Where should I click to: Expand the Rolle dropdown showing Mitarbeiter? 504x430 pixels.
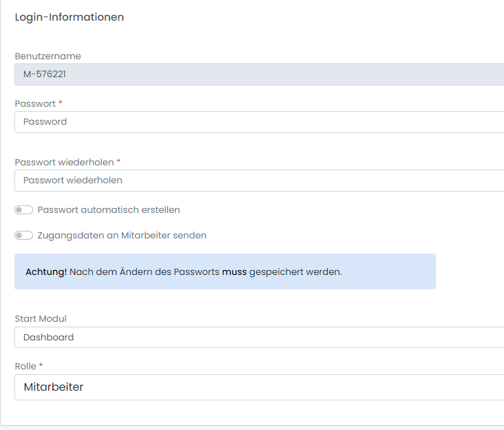(x=258, y=387)
